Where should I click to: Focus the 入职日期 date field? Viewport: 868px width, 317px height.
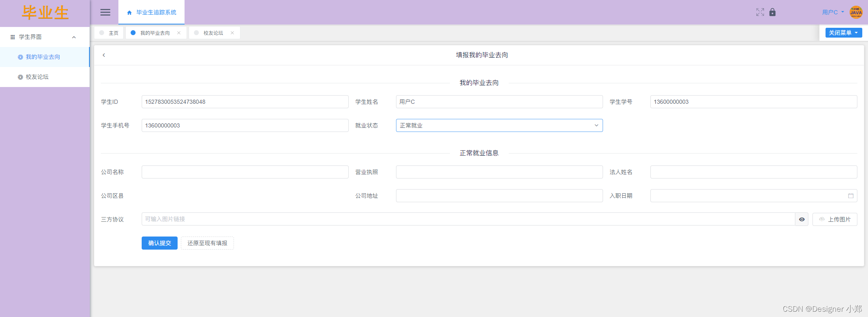[753, 196]
